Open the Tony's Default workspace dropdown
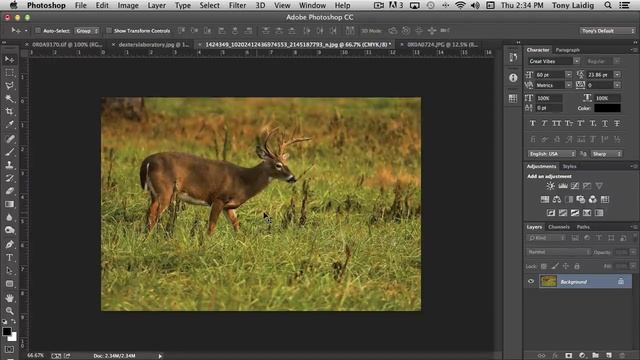 [607, 31]
